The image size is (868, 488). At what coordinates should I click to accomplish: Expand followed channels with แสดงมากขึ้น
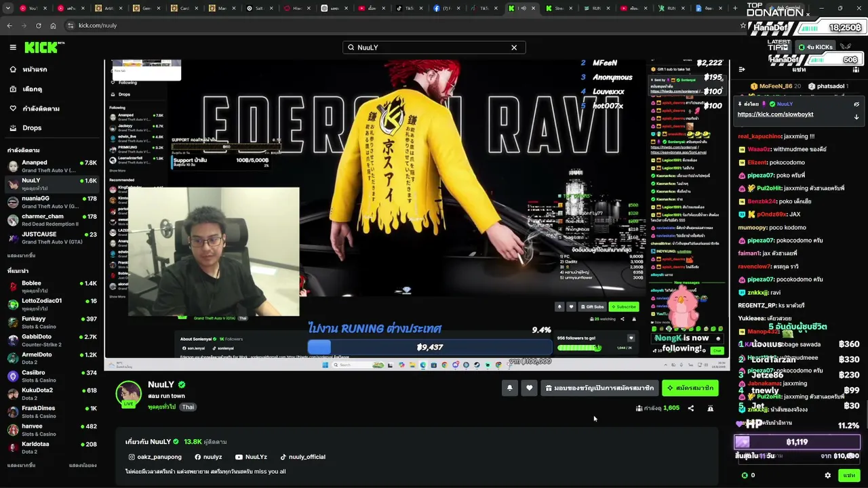pyautogui.click(x=21, y=256)
